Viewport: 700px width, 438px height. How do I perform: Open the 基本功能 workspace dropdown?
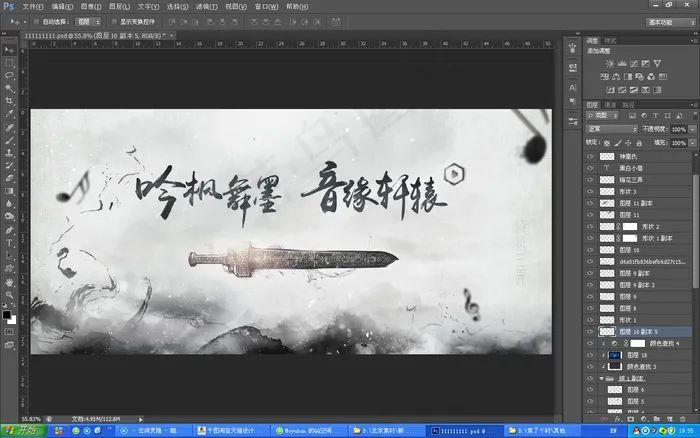click(x=671, y=20)
